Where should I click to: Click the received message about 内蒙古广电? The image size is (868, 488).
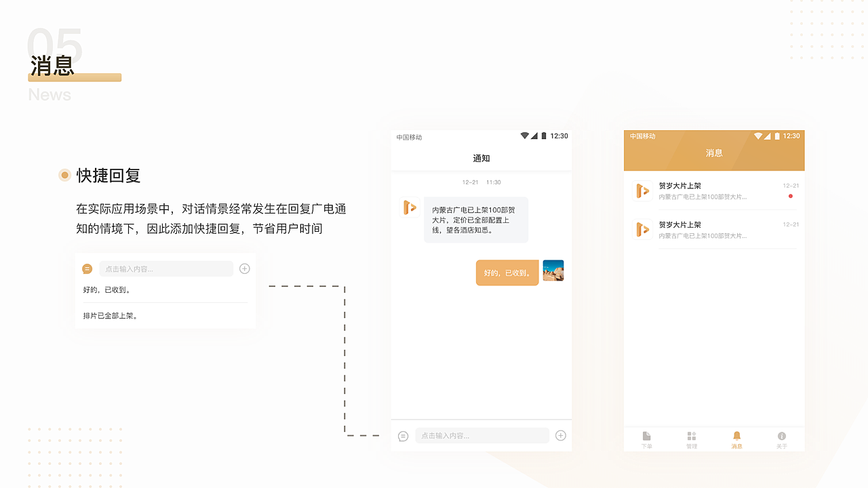click(x=476, y=220)
